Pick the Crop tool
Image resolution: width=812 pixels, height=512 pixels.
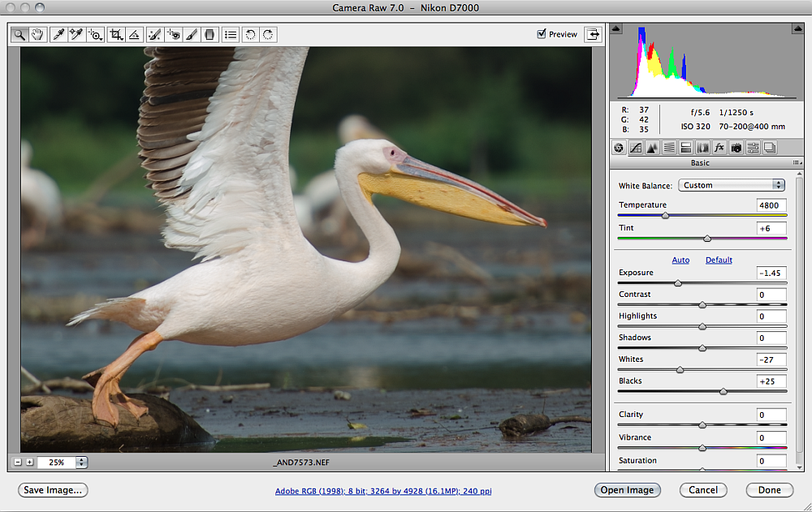pyautogui.click(x=116, y=35)
